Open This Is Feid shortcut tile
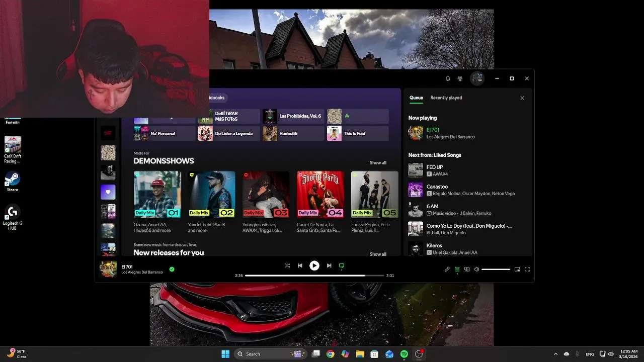644x362 pixels. pos(357,133)
